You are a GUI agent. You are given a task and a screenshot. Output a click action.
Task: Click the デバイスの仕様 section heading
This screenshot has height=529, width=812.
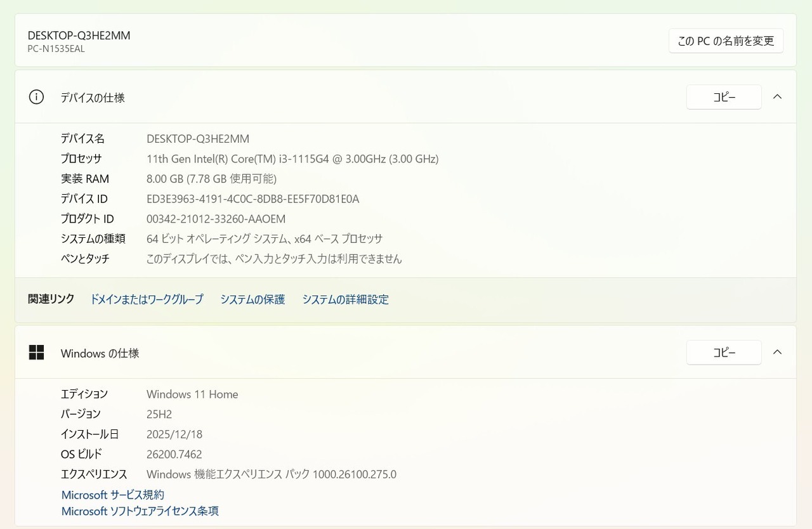click(x=93, y=98)
